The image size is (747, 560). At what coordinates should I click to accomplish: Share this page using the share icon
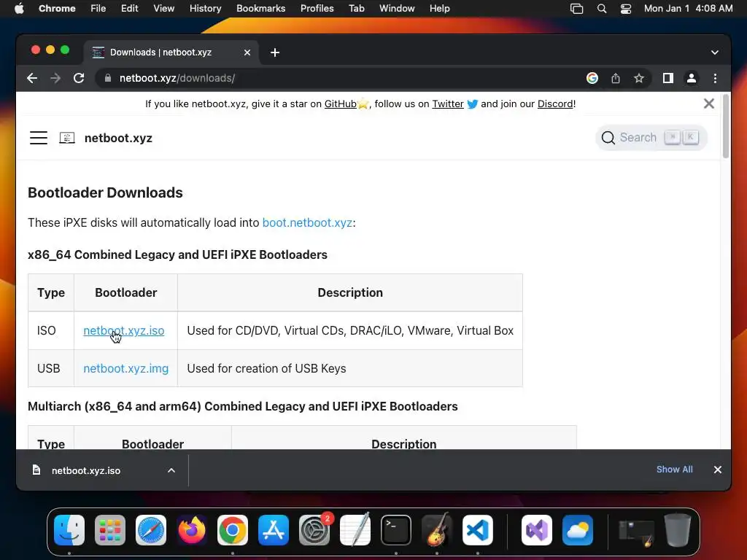pos(616,78)
